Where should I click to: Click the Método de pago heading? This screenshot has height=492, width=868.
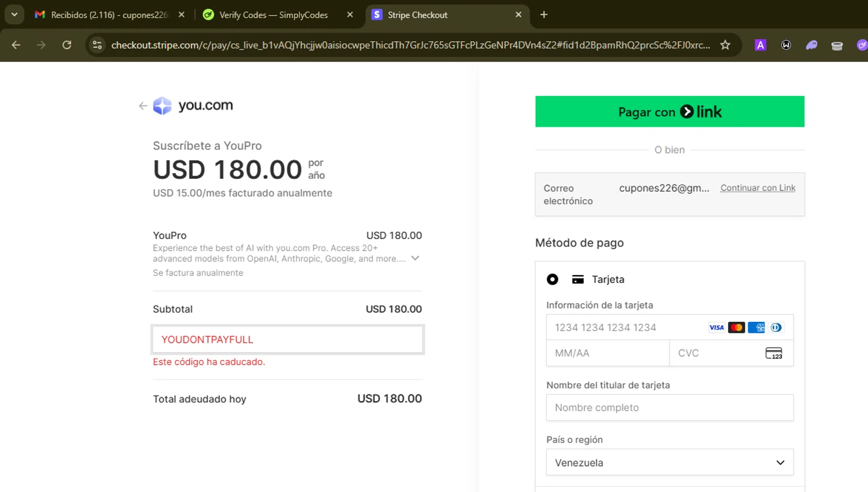tap(579, 243)
